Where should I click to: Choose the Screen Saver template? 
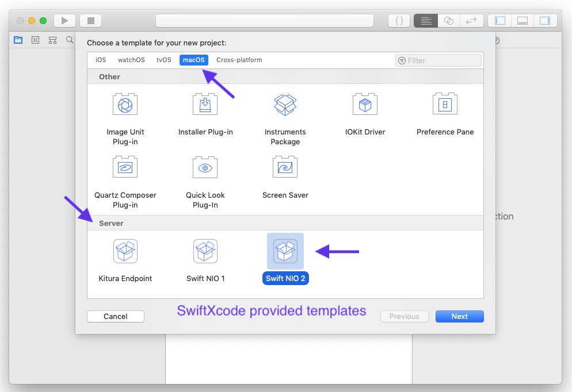(285, 178)
